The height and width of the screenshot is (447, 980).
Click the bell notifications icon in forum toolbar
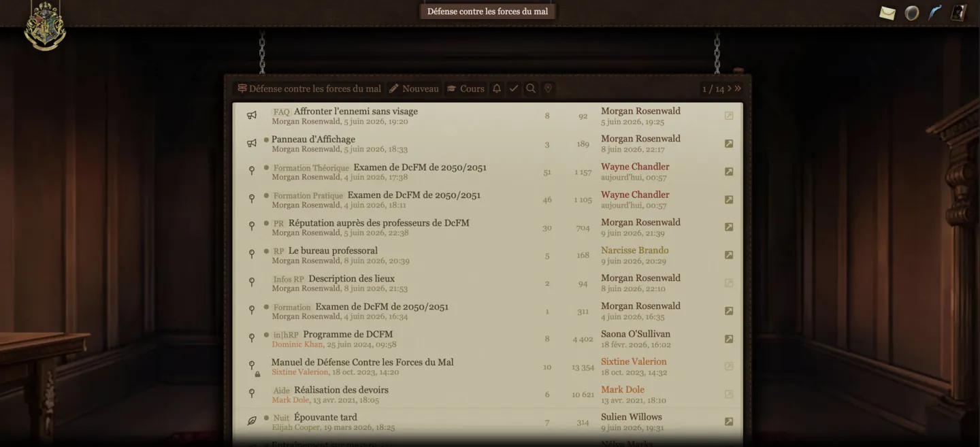(x=497, y=88)
